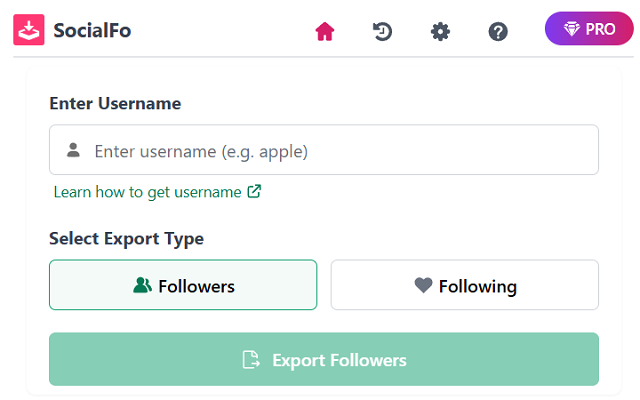Viewport: 640px width, 400px height.
Task: Focus the Enter username text field
Action: click(x=340, y=150)
